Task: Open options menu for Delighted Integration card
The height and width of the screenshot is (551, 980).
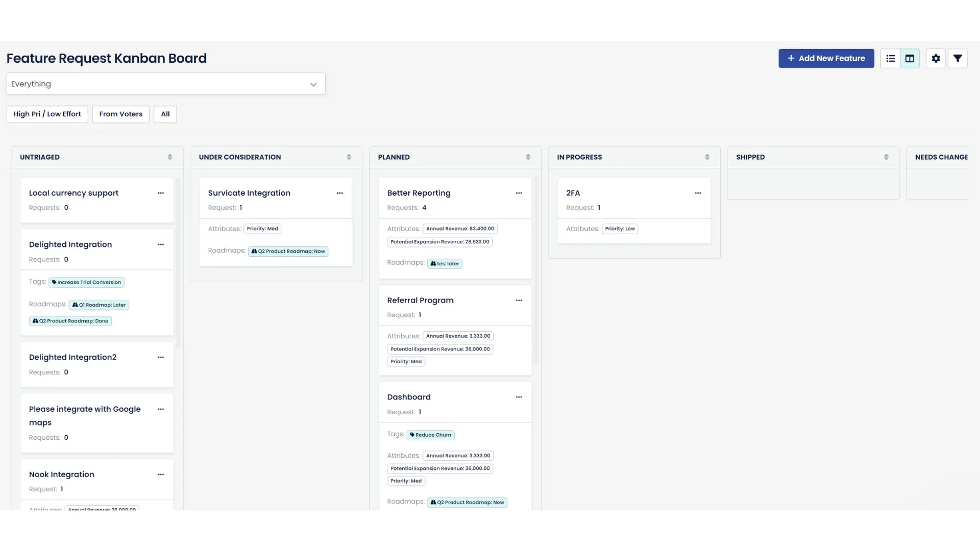Action: click(161, 245)
